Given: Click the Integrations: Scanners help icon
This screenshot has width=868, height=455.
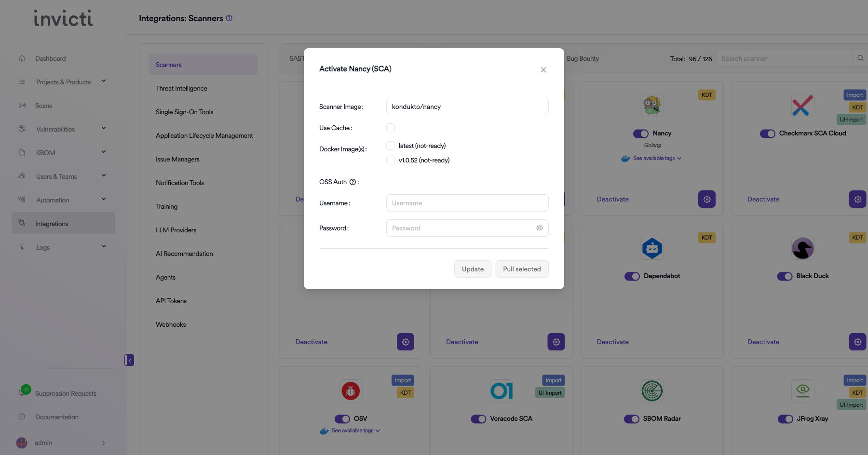Looking at the screenshot, I should pos(229,18).
